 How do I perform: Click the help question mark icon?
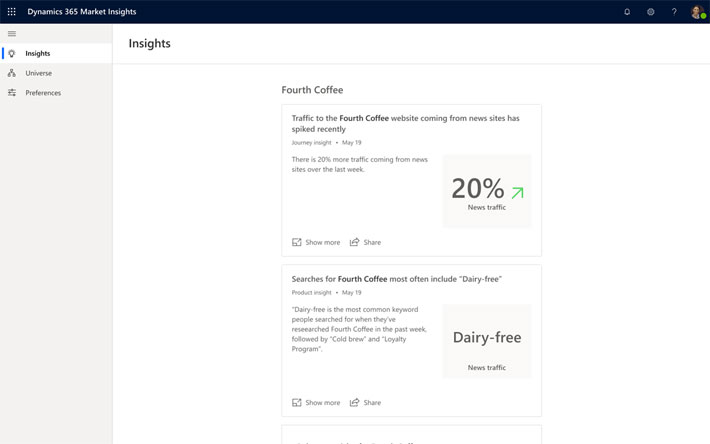tap(674, 12)
